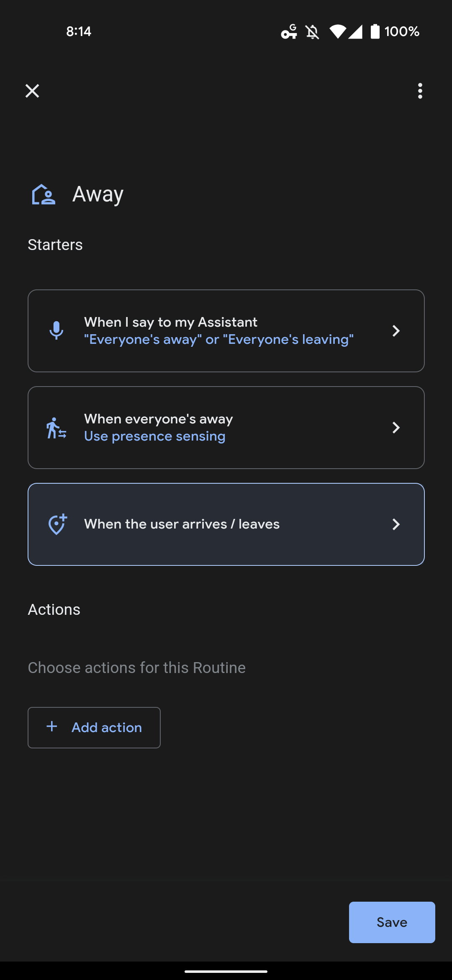Expand the voice Assistant starter chevron
Screen dimensions: 452x980
[396, 331]
